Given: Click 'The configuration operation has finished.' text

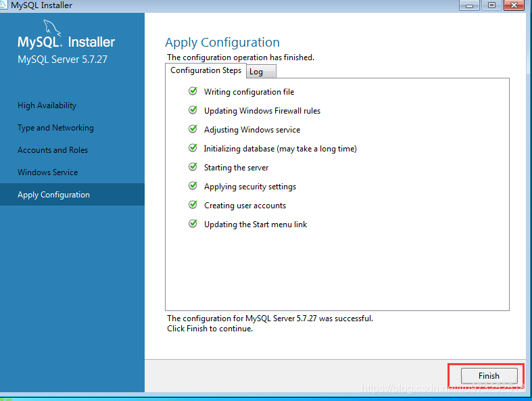Looking at the screenshot, I should coord(241,57).
